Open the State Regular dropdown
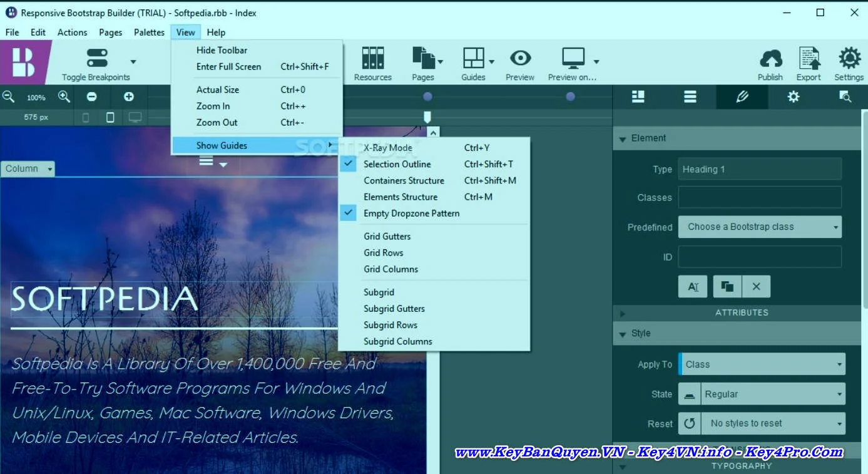The image size is (868, 474). (x=773, y=394)
